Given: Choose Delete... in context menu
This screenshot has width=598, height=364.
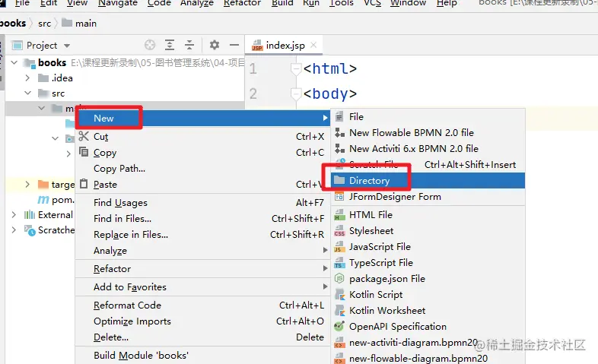Looking at the screenshot, I should (x=202, y=337).
